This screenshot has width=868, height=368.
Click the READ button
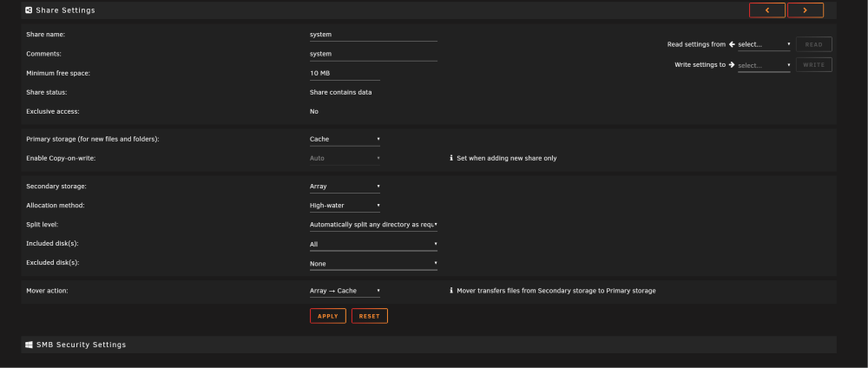click(x=814, y=44)
